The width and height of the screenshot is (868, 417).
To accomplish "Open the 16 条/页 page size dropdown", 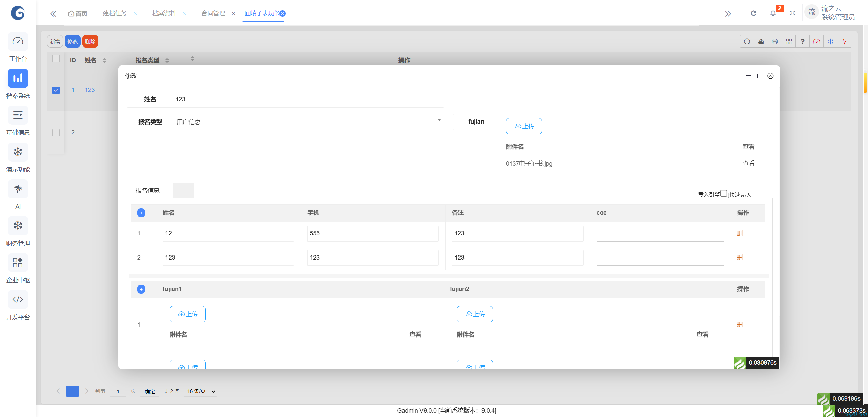I will pos(201,391).
